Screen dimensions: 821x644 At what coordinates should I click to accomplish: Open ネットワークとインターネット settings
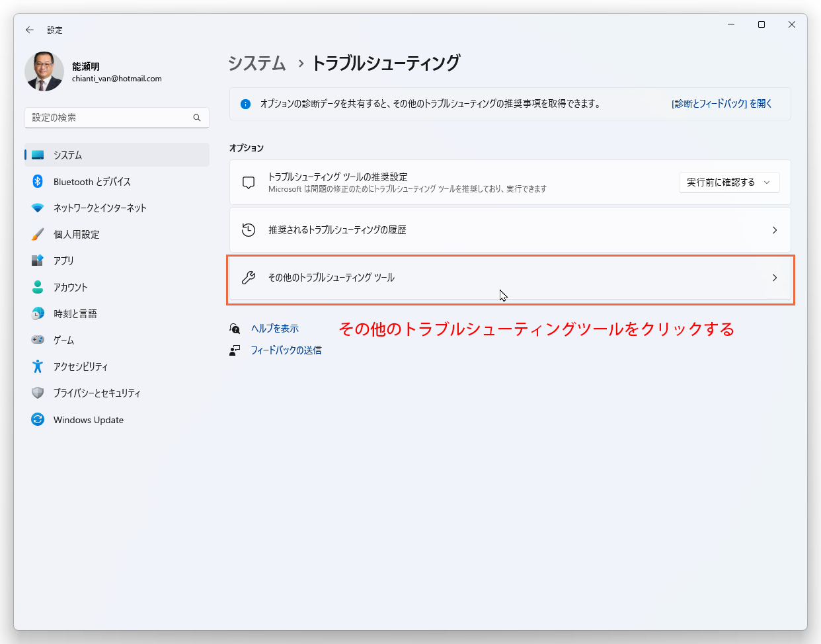(x=117, y=208)
